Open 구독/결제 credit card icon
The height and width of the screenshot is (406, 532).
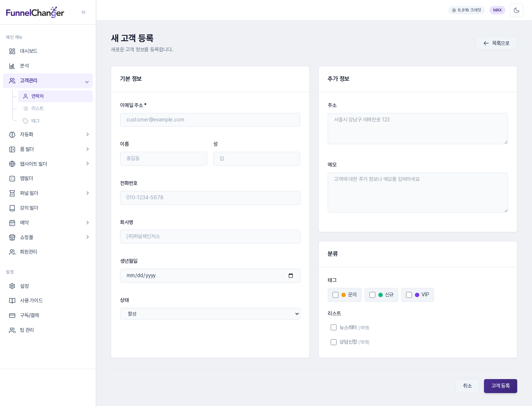(x=12, y=316)
